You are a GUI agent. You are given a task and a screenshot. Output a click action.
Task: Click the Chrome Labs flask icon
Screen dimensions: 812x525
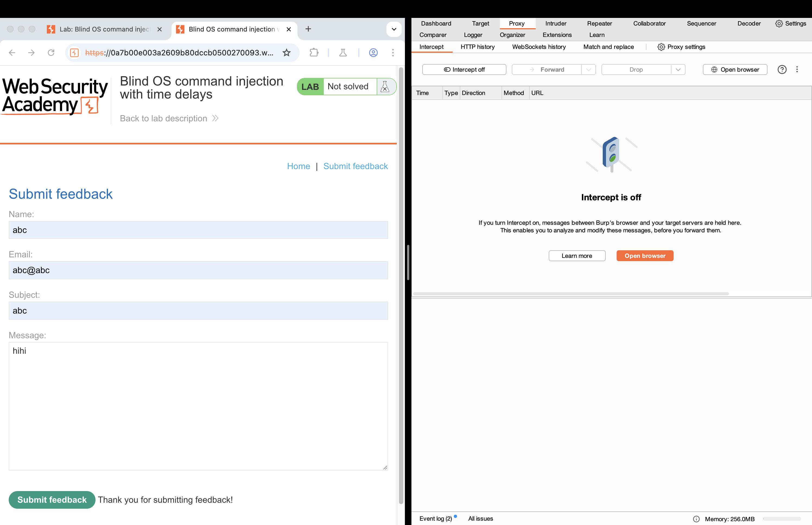pyautogui.click(x=343, y=52)
